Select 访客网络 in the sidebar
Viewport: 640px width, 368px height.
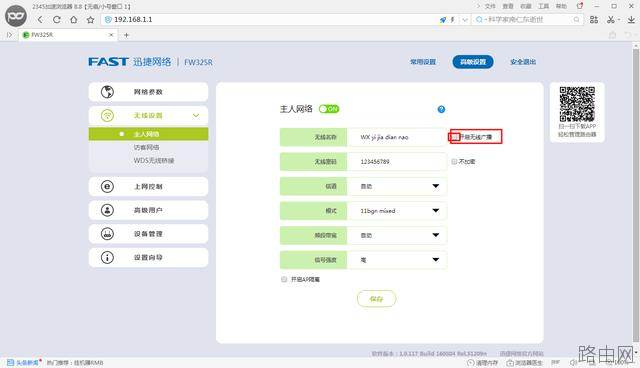[x=146, y=147]
